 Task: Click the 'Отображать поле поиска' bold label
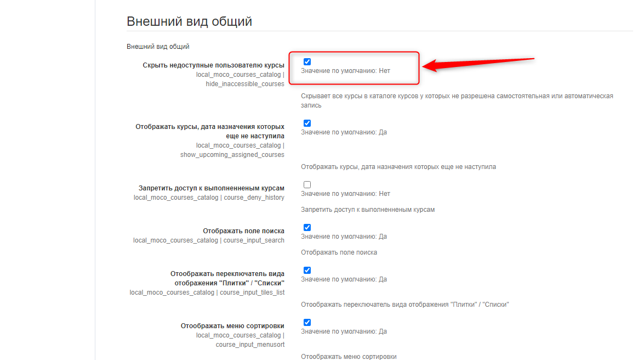(x=243, y=231)
